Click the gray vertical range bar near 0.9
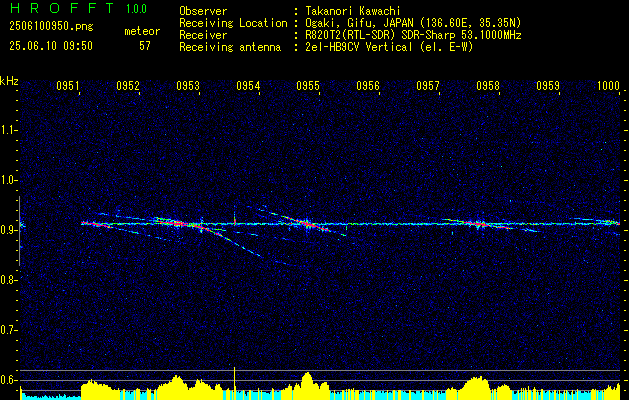This screenshot has width=629, height=400. [19, 231]
